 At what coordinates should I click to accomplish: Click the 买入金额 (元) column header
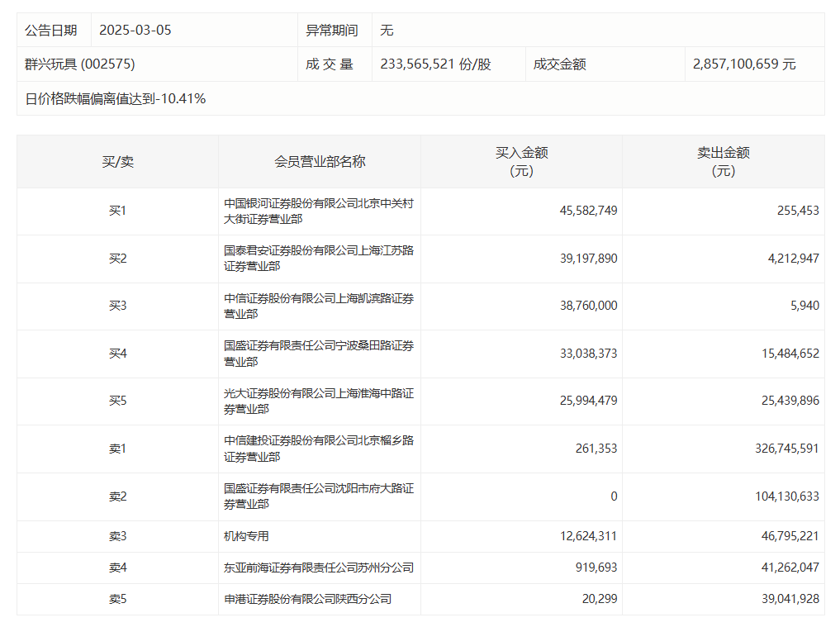pyautogui.click(x=521, y=161)
